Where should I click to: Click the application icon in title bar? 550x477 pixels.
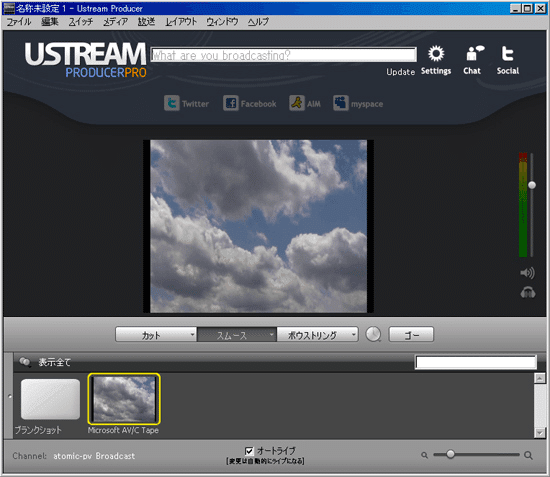coord(9,8)
